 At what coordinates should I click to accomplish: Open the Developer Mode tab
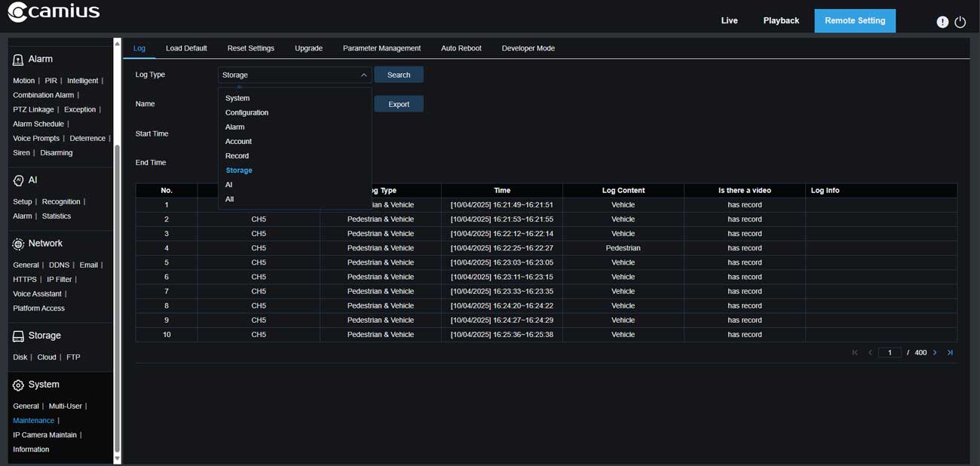[528, 48]
